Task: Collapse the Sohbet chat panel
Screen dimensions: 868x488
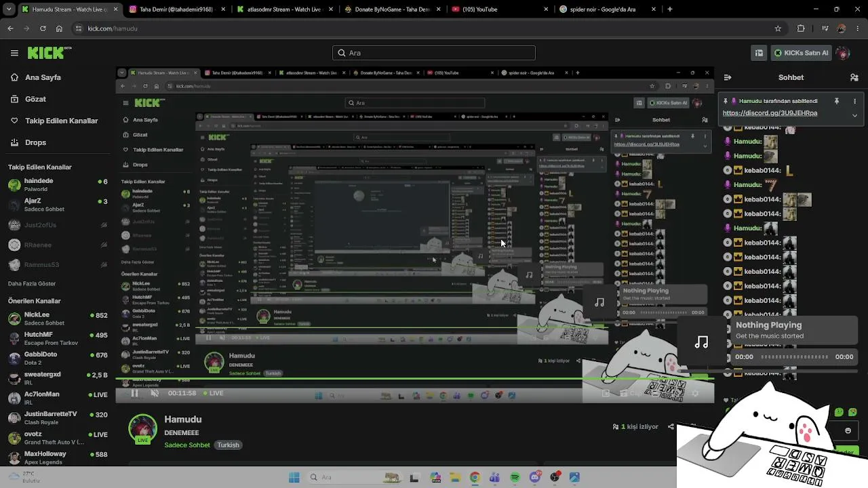Action: pyautogui.click(x=728, y=78)
